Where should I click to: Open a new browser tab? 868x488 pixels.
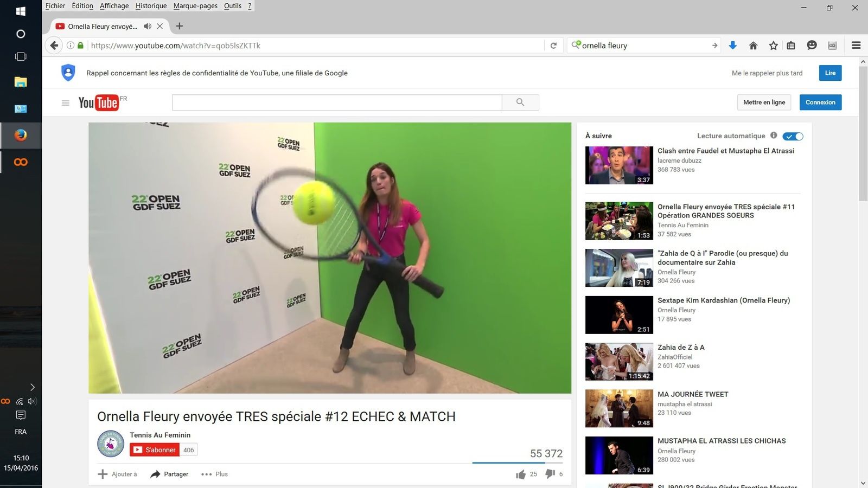(x=180, y=26)
